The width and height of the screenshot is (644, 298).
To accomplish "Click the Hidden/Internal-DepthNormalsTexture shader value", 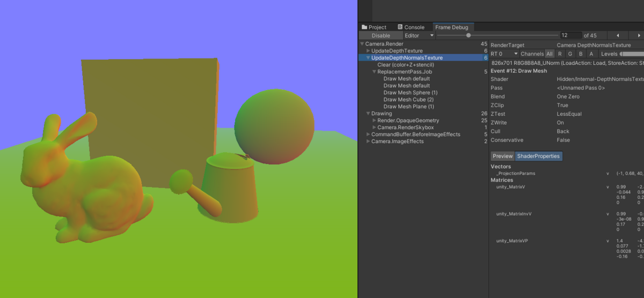I will 600,79.
